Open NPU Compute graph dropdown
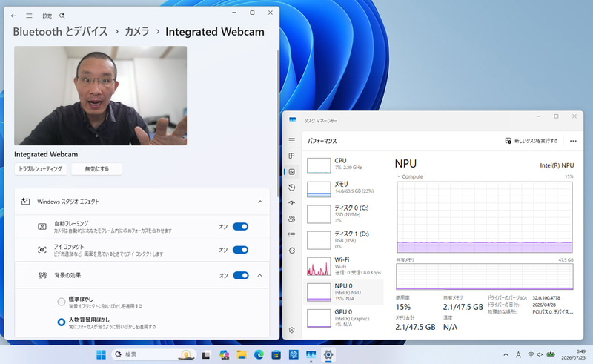The height and width of the screenshot is (364, 593). pyautogui.click(x=410, y=176)
